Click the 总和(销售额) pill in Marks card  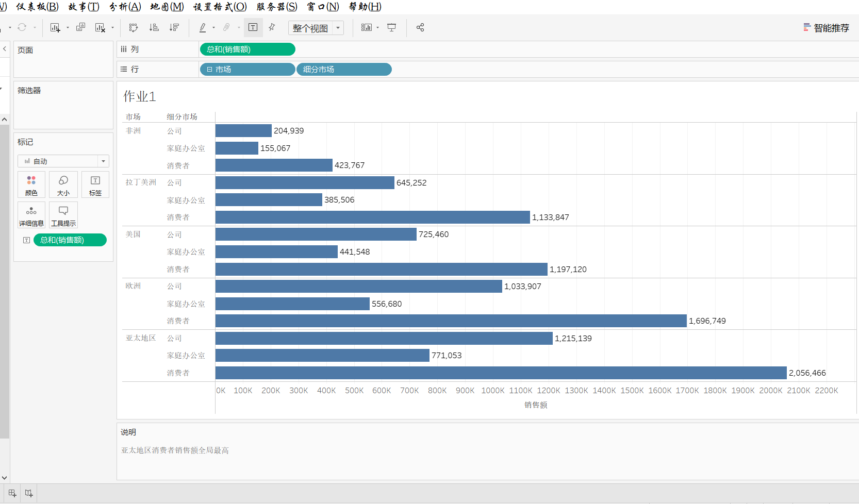(70, 240)
